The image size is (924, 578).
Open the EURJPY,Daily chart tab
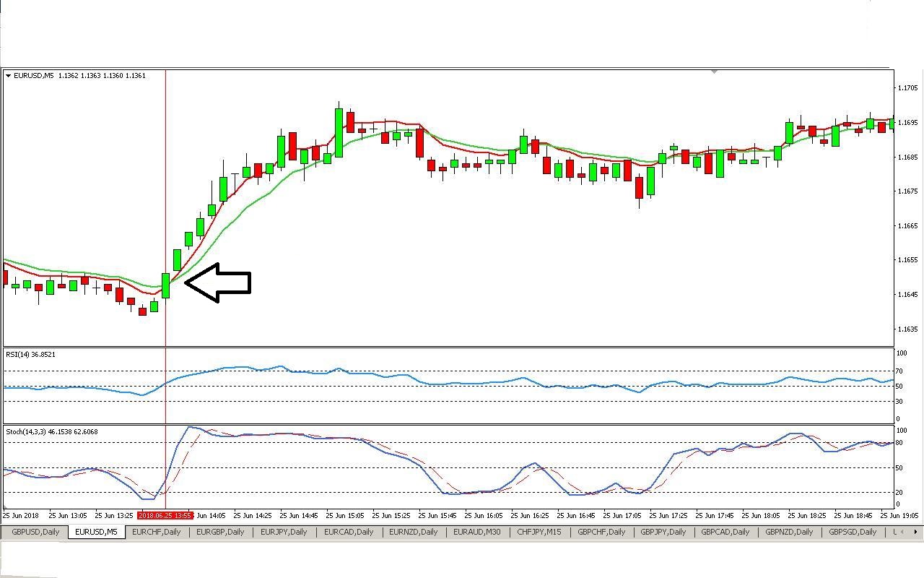tap(284, 532)
